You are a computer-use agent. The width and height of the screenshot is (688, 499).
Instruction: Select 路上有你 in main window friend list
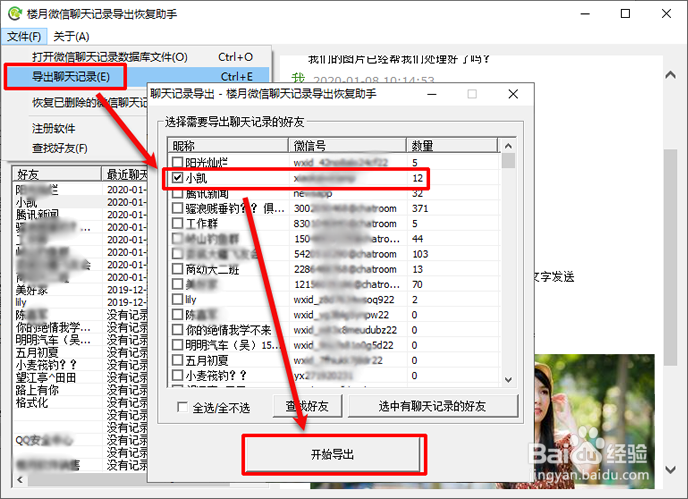click(37, 390)
